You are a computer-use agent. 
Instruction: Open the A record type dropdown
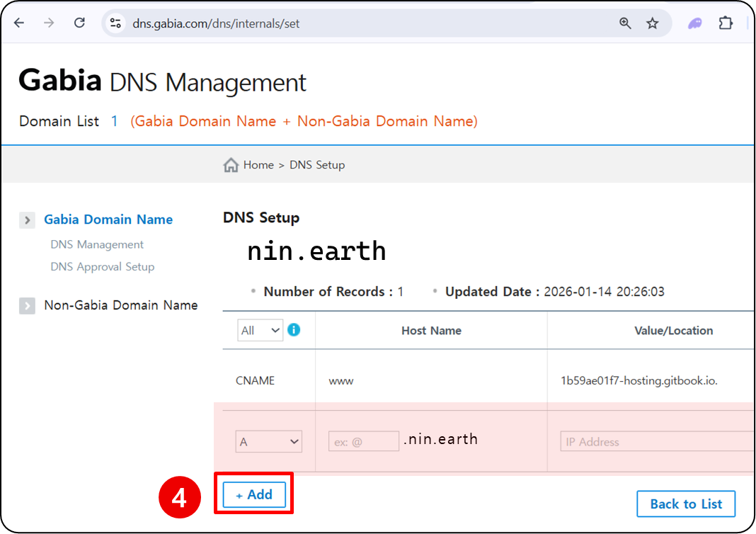[268, 442]
